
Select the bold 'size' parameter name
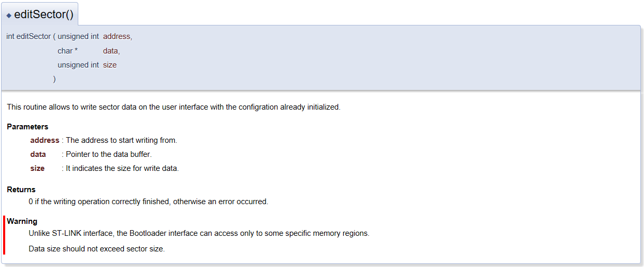point(37,168)
